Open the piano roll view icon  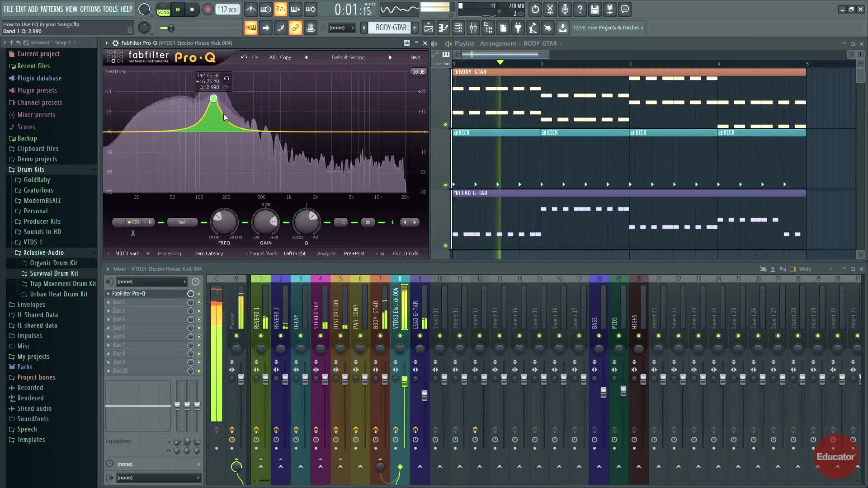pos(443,28)
